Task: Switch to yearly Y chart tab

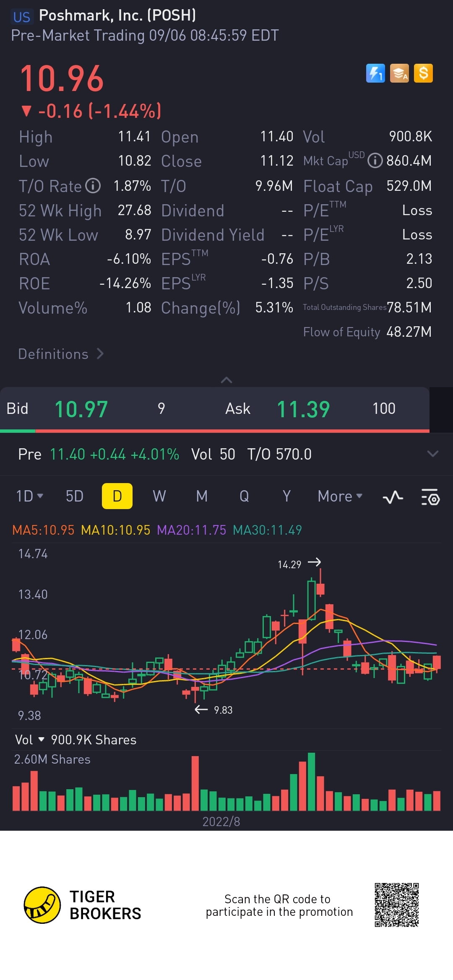Action: [286, 496]
